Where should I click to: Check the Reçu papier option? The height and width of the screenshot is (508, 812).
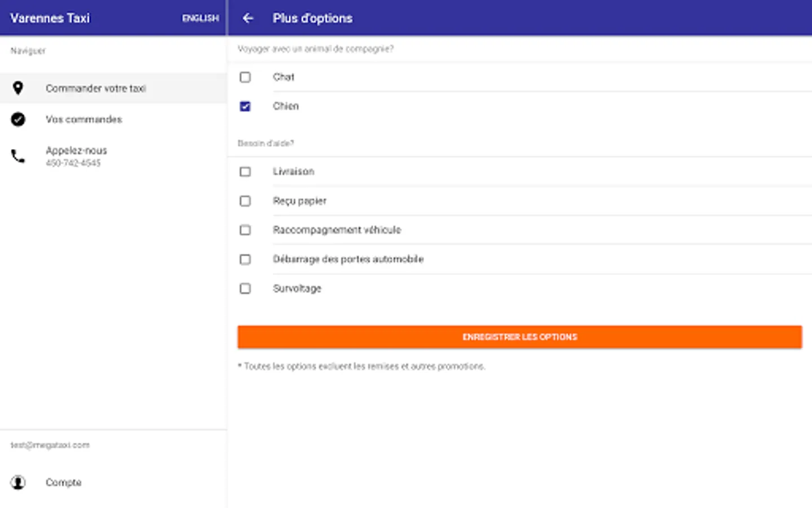coord(245,201)
